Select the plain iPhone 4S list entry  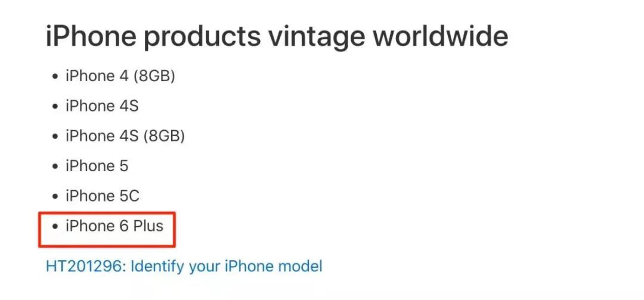(x=102, y=106)
